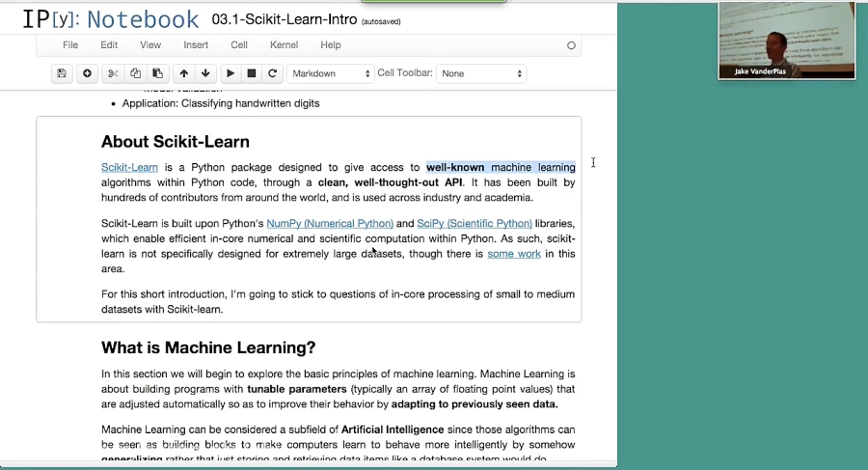This screenshot has width=868, height=470.
Task: Click the IP[y]: Notebook logo
Action: [x=110, y=19]
